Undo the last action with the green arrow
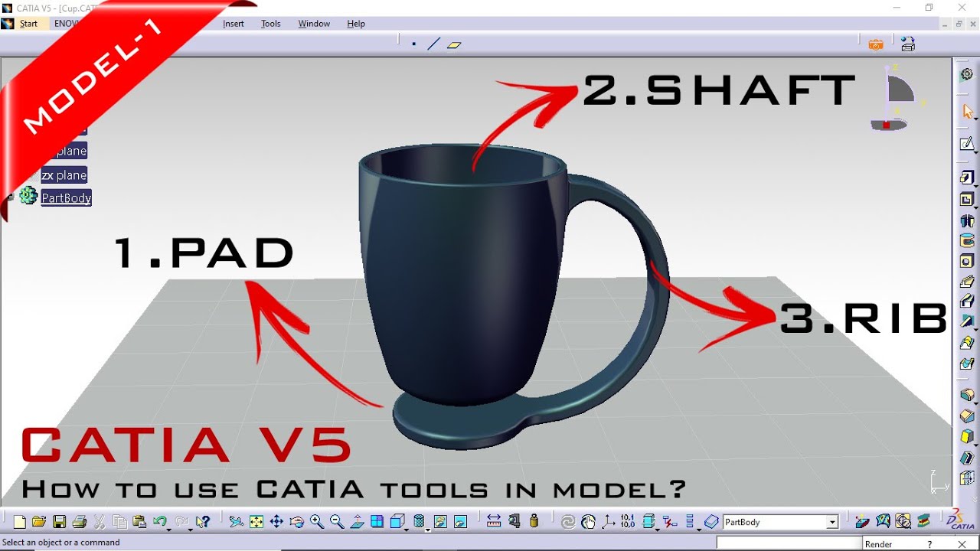Image resolution: width=980 pixels, height=551 pixels. coord(159,522)
